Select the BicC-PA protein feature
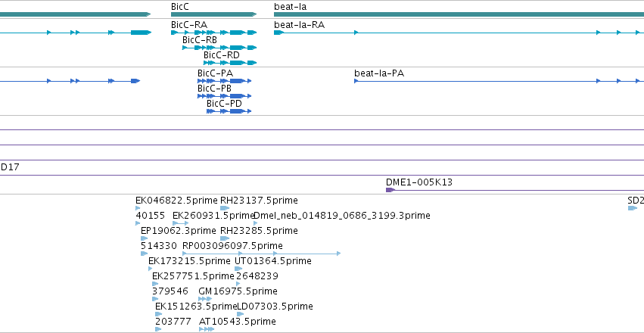Viewport: 644px width, 333px height. [x=224, y=81]
